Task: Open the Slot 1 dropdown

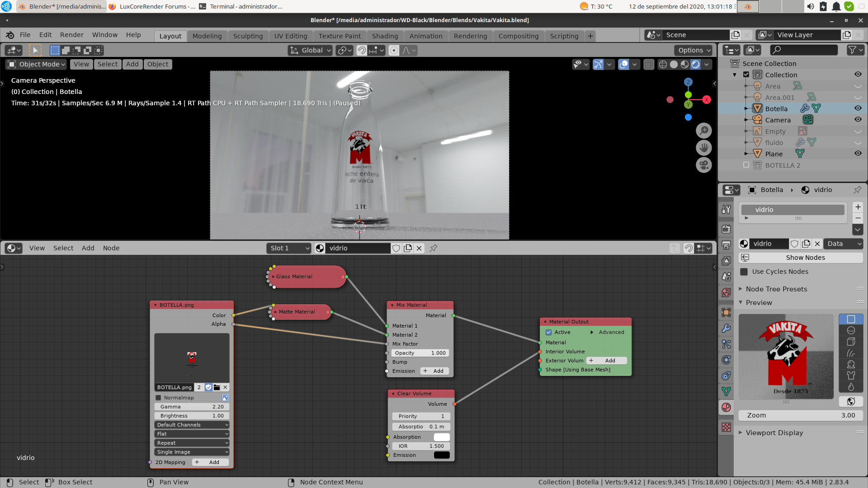Action: pyautogui.click(x=289, y=248)
